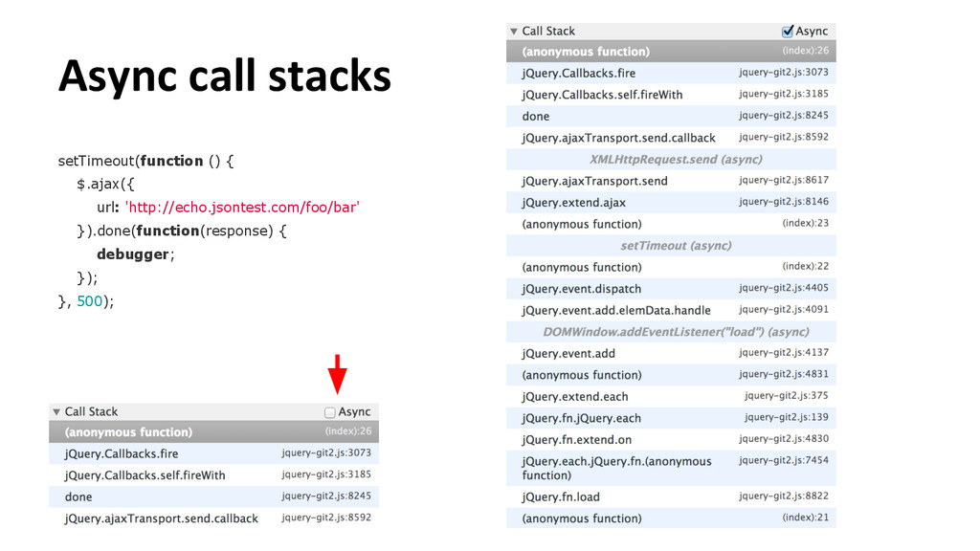This screenshot has height=551, width=980.
Task: Select the jQuery.extend.ajax frame
Action: (671, 203)
